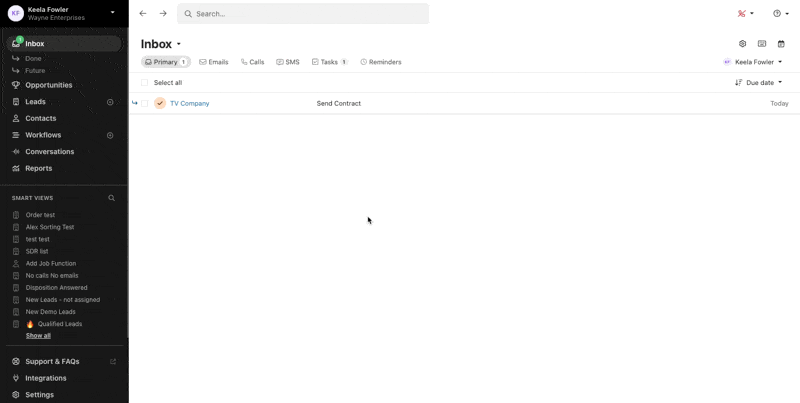Open the Order test smart view

point(40,215)
